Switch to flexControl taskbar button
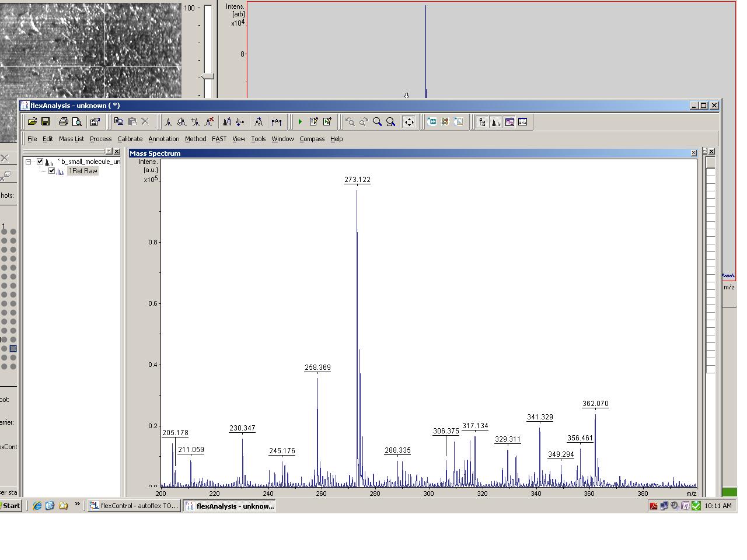Viewport: 747px width, 560px height. (x=134, y=506)
